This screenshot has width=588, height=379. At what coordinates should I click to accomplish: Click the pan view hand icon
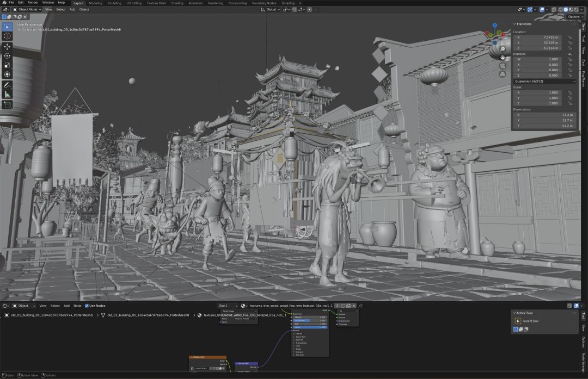click(x=503, y=57)
